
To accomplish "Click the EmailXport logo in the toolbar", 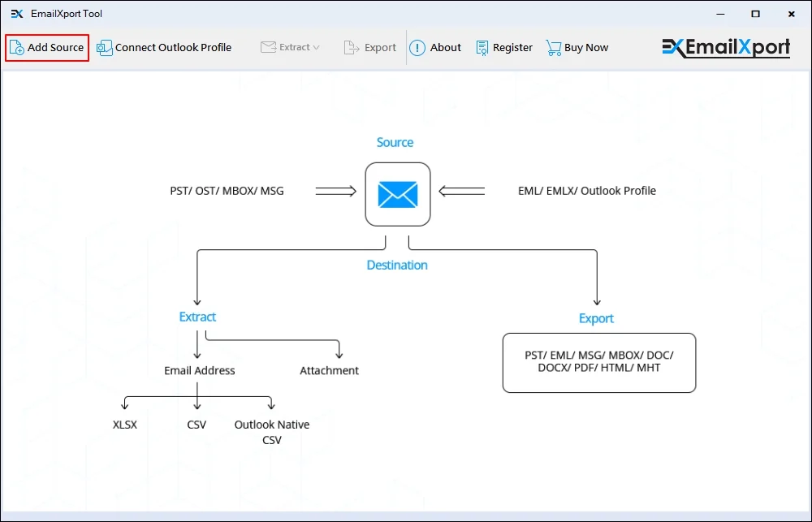I will point(725,48).
